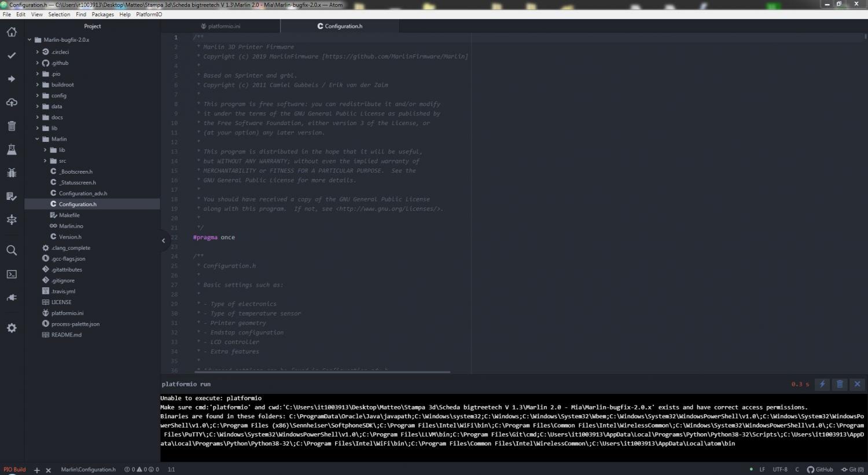868x475 pixels.
Task: Click the lightning bolt build-panel icon
Action: tap(822, 384)
